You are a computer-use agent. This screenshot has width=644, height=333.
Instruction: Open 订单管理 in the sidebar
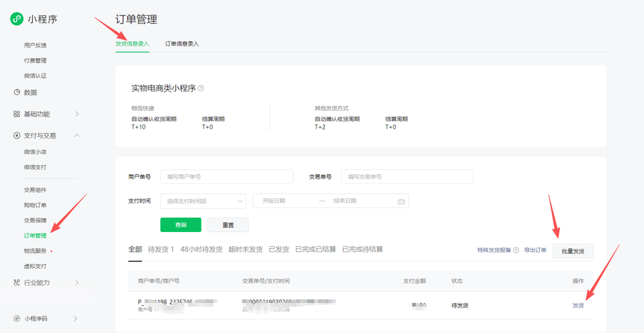[x=35, y=236]
